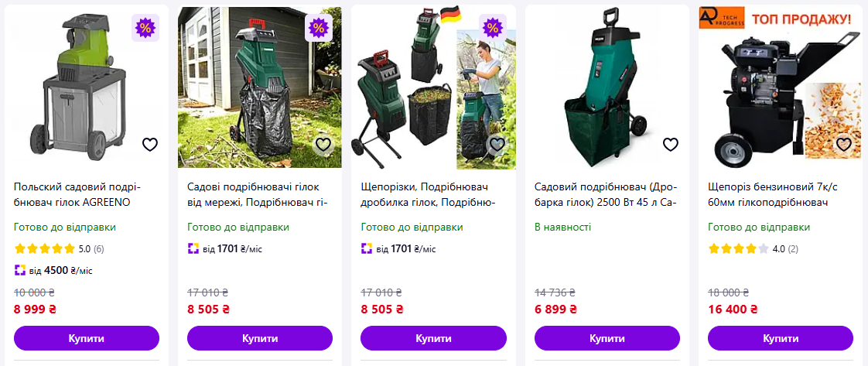Click percent badge beside German flag
Screen dimensions: 868x366
[x=492, y=27]
